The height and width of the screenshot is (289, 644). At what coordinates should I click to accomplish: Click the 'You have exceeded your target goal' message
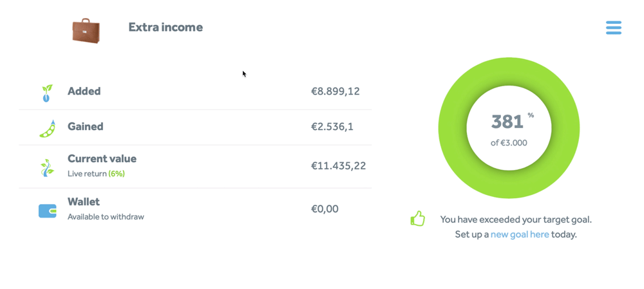pos(516,219)
